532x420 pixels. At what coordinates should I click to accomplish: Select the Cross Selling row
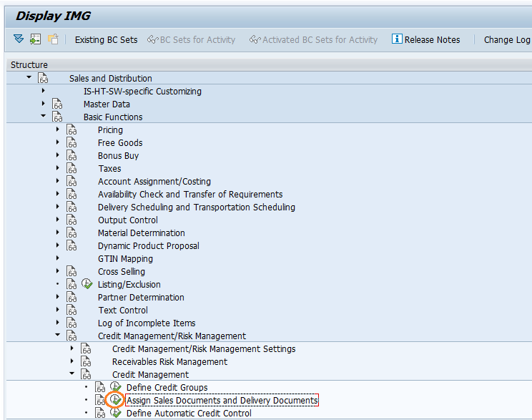(x=122, y=272)
